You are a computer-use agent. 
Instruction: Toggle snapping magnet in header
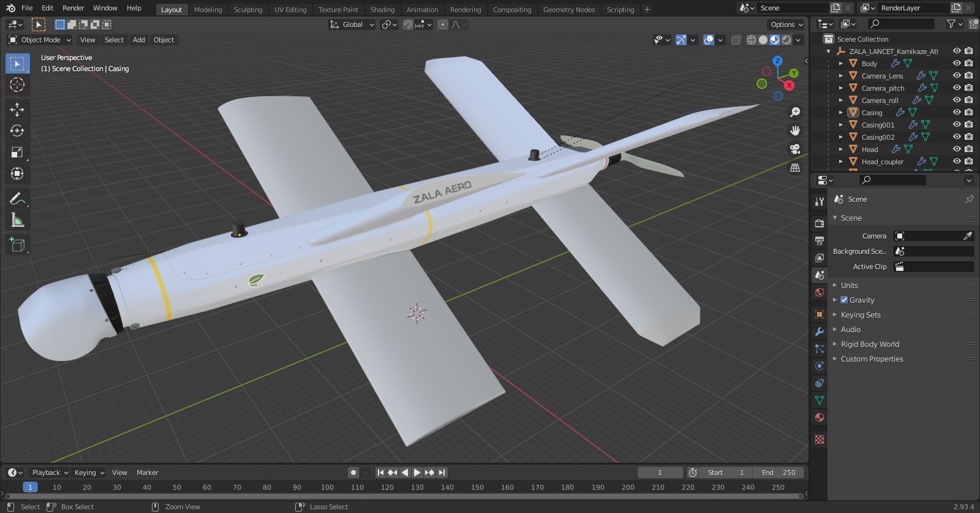coord(407,25)
